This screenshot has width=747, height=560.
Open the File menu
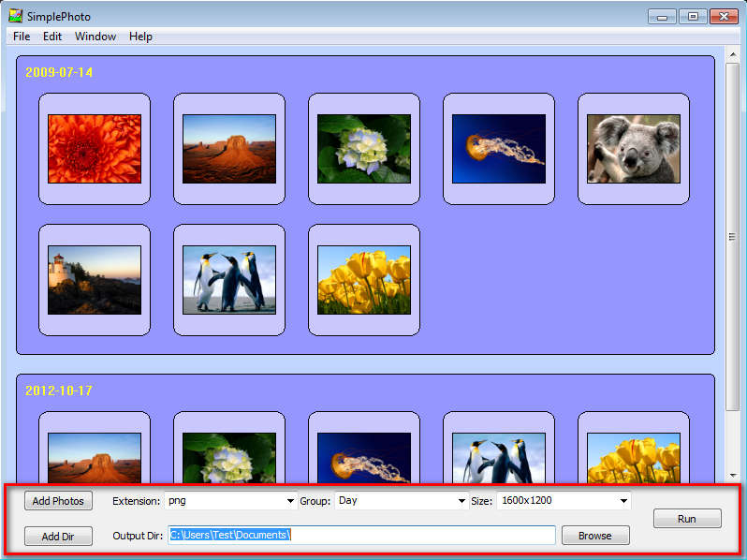click(22, 37)
